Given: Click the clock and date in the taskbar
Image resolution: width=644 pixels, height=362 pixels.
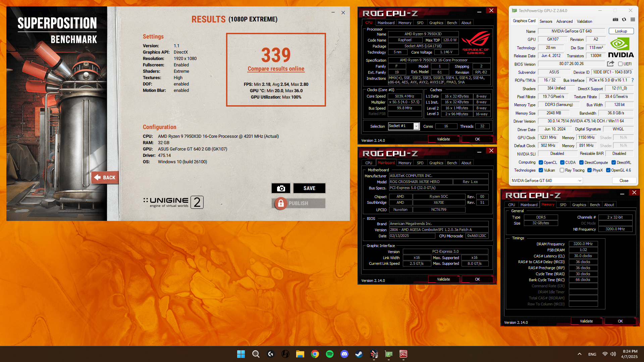Looking at the screenshot, I should 629,354.
